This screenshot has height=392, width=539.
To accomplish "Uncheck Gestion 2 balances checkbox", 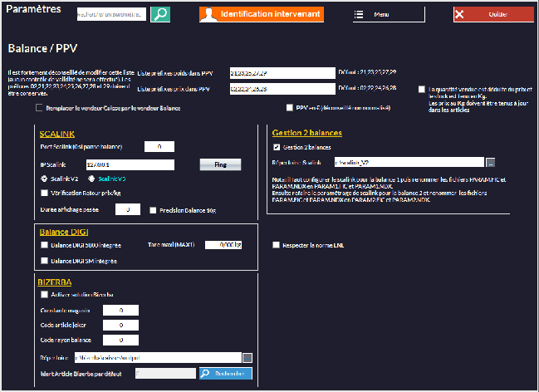I will click(277, 147).
